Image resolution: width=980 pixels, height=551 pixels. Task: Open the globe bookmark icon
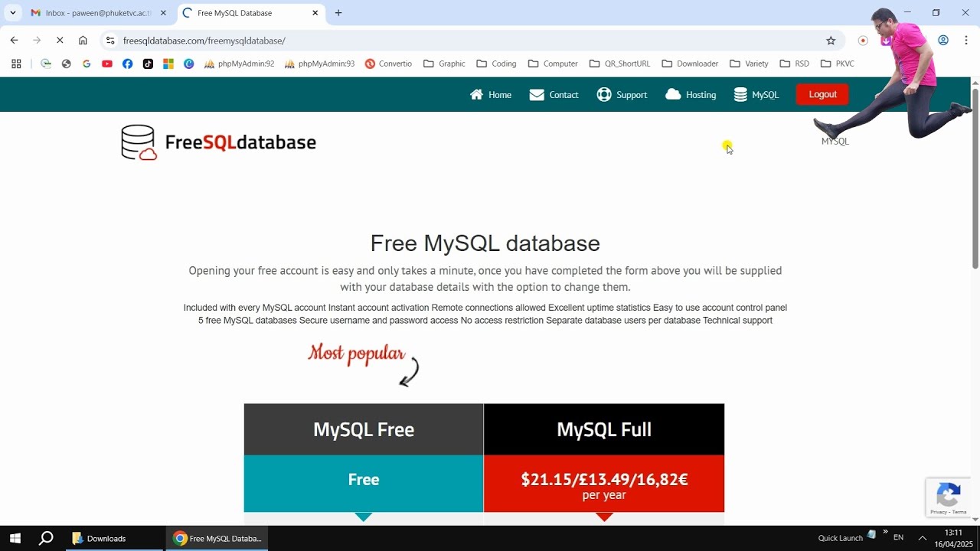66,64
